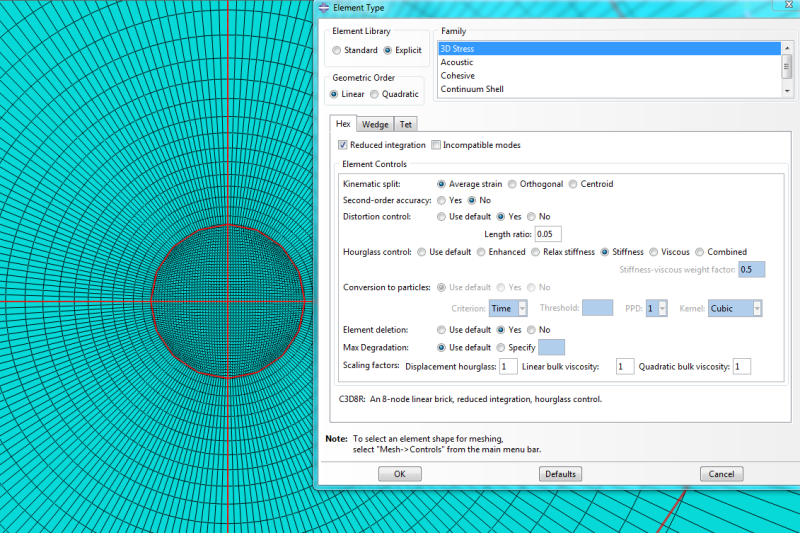
Task: Set Hourglass control to Use default
Action: [x=421, y=252]
